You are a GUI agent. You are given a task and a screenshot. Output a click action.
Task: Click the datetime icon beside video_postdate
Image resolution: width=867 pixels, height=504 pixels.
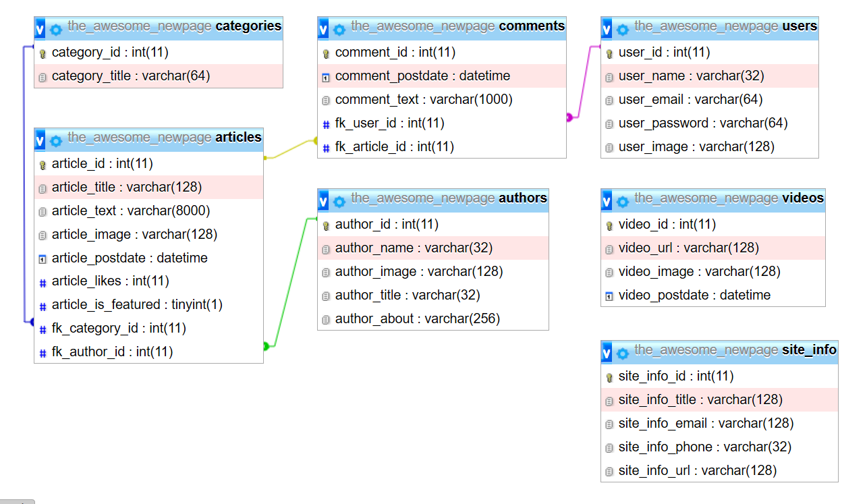click(609, 296)
